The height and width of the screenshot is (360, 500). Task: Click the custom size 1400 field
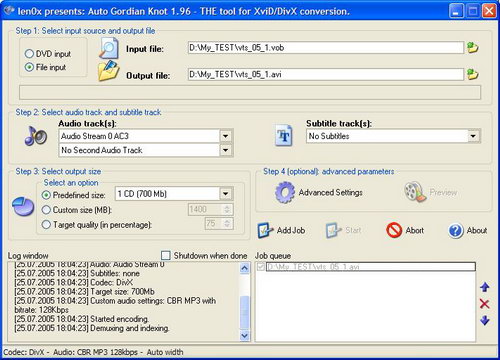[205, 209]
